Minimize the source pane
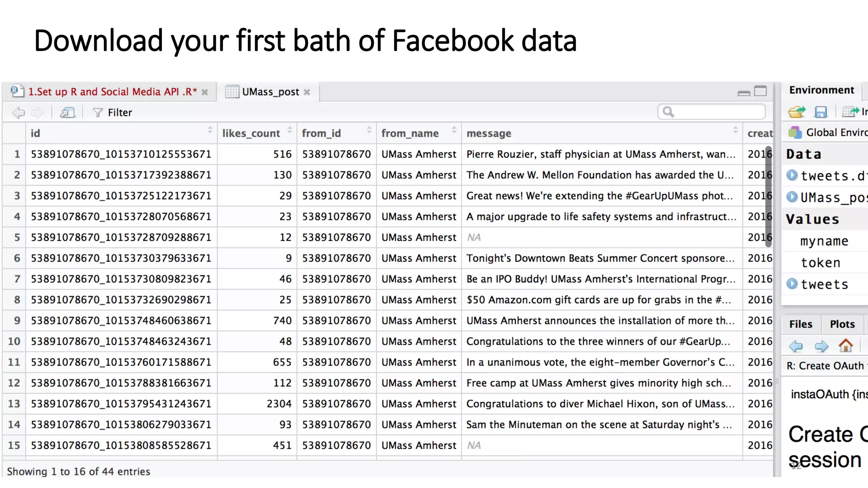Screen dimensions: 868x488 point(744,93)
